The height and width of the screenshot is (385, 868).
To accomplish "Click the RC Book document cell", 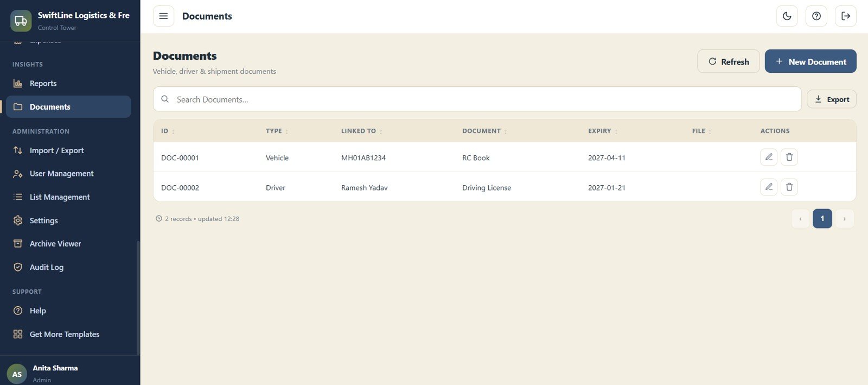I will pos(476,157).
